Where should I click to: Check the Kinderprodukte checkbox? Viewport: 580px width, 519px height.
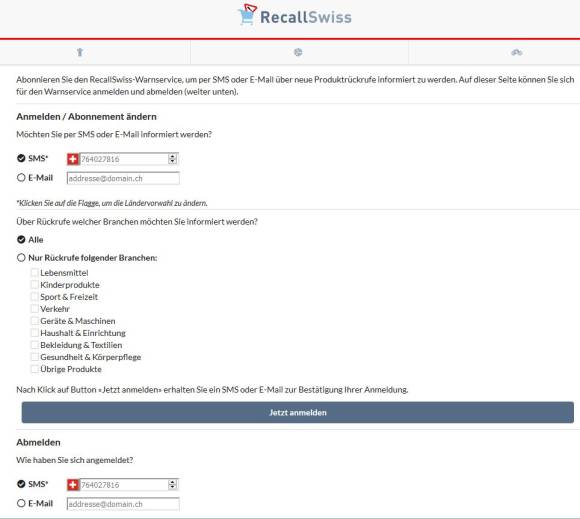(34, 284)
